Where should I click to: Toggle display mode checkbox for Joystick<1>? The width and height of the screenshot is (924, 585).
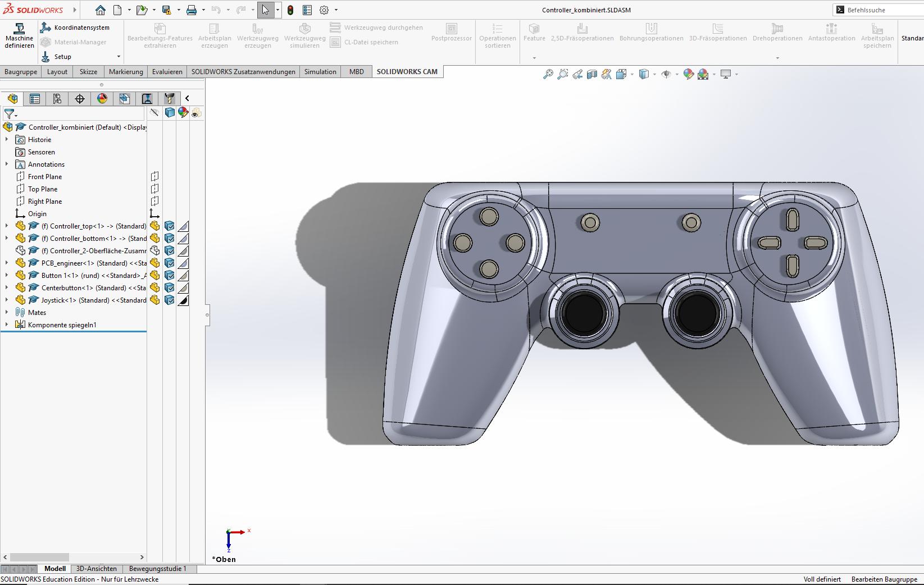point(169,300)
